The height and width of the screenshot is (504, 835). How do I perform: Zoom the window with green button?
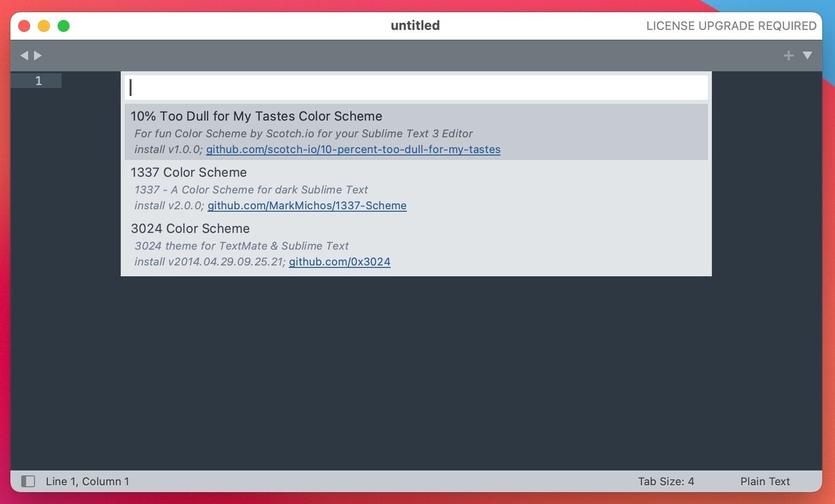[x=64, y=26]
